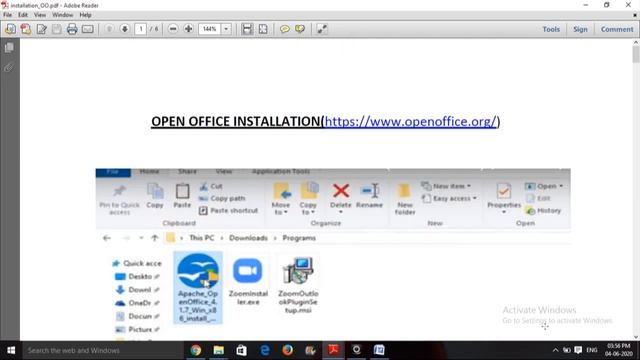
Task: Close the document with menu-bar X
Action: [x=635, y=15]
